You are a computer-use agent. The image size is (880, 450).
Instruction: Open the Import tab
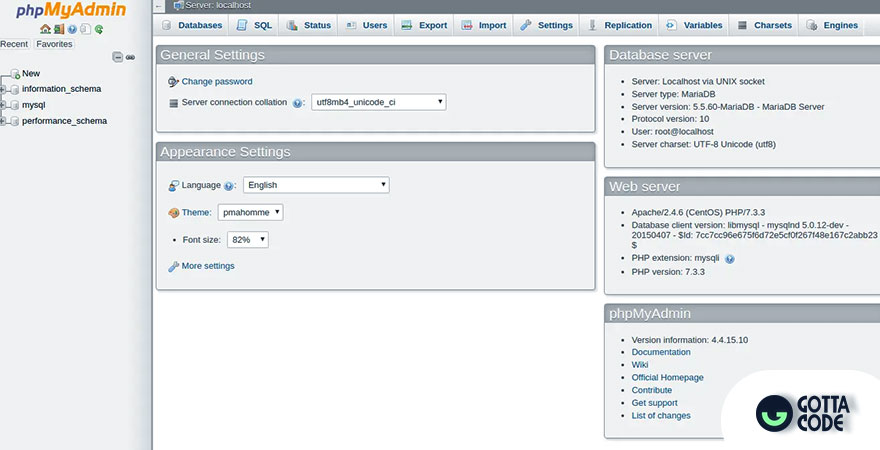click(484, 25)
